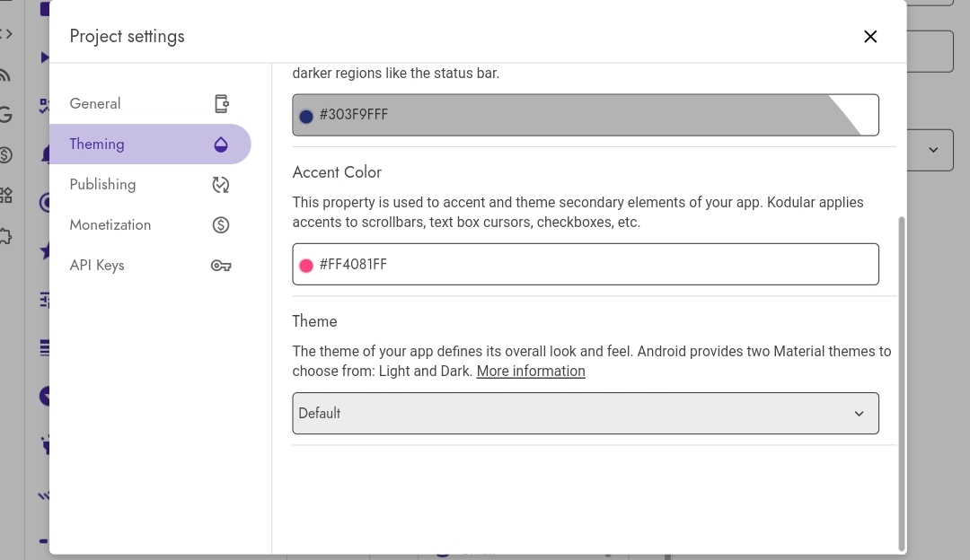
Task: Expand the Theme dropdown chevron arrow
Action: 859,414
